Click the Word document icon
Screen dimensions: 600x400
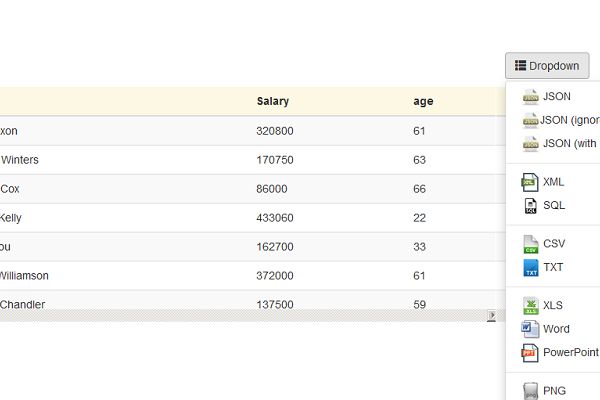point(530,328)
